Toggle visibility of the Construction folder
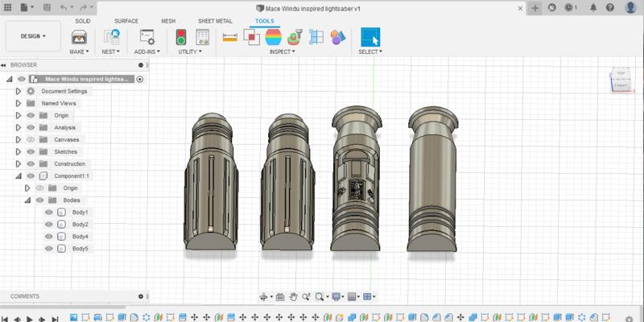The width and height of the screenshot is (644, 322). pyautogui.click(x=31, y=164)
